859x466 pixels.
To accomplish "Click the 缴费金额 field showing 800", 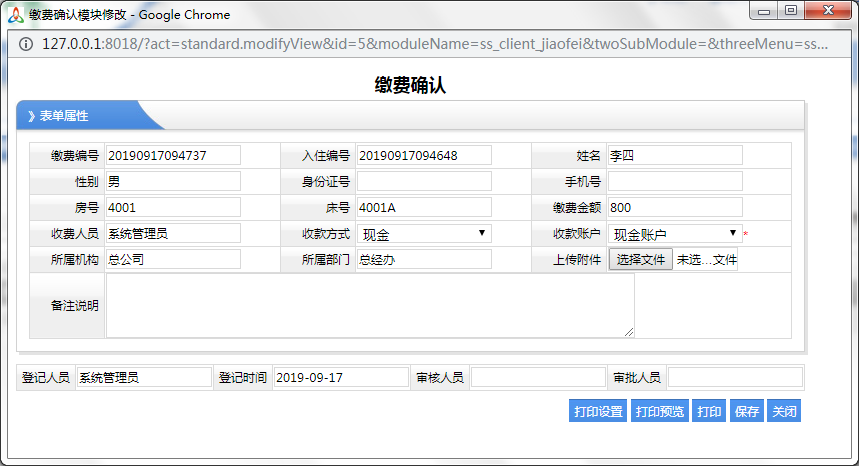I will click(x=675, y=207).
